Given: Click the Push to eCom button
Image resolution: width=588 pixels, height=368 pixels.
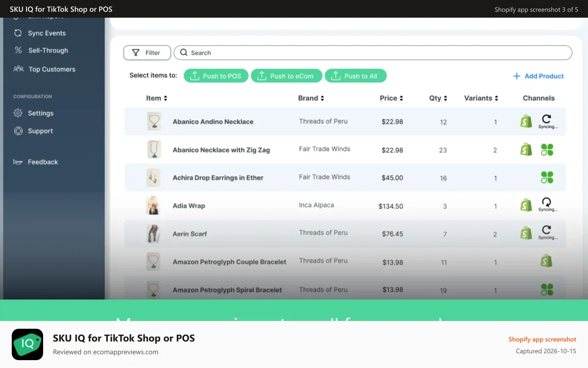Looking at the screenshot, I should tap(286, 76).
